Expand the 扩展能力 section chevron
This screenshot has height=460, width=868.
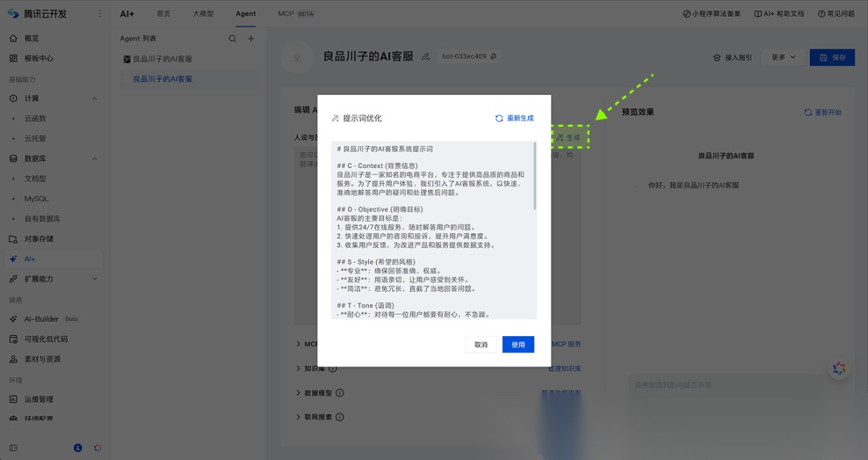pyautogui.click(x=95, y=279)
